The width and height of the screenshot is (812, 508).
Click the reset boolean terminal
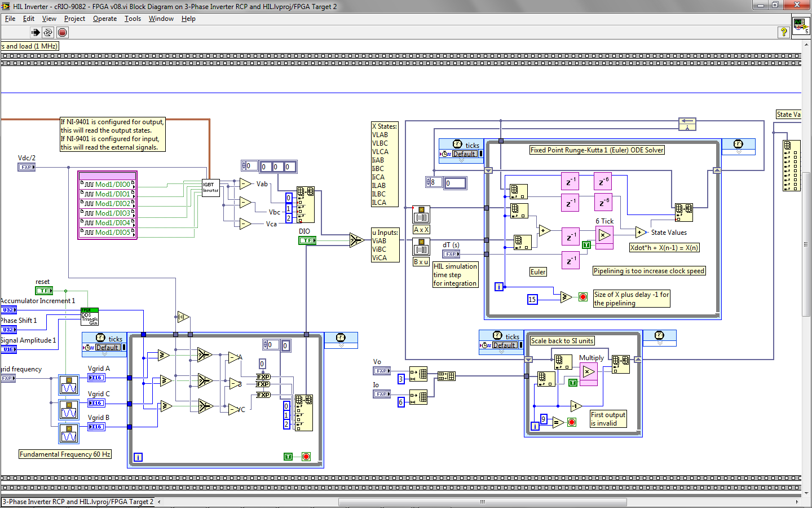(x=44, y=291)
